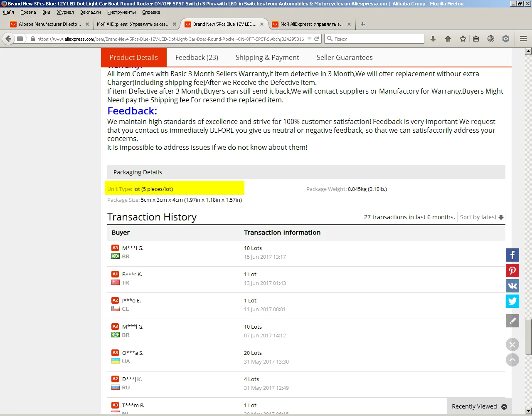This screenshot has width=532, height=416.
Task: Click the timestamp '07 Jun 2017 14:12'
Action: point(265,335)
